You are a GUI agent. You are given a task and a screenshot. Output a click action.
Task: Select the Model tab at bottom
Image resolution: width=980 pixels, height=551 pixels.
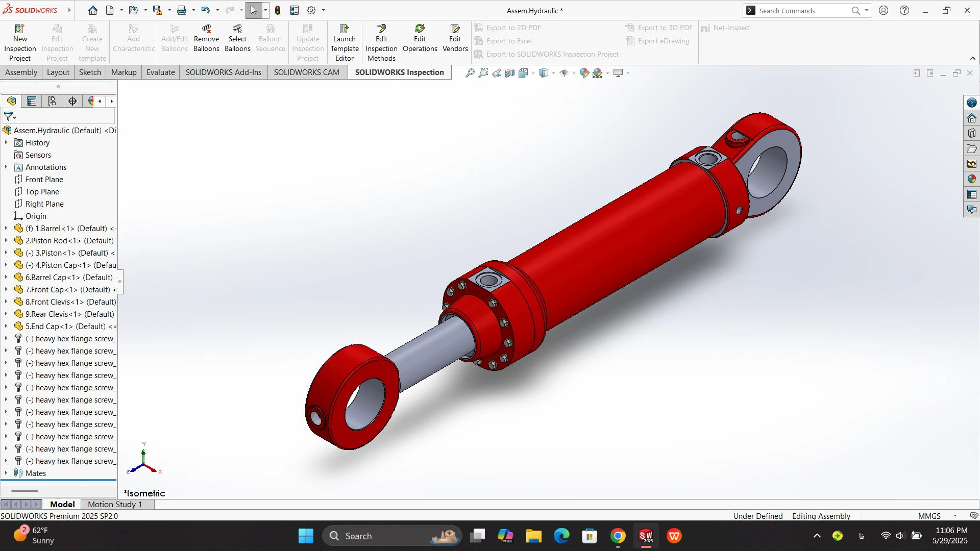[62, 504]
